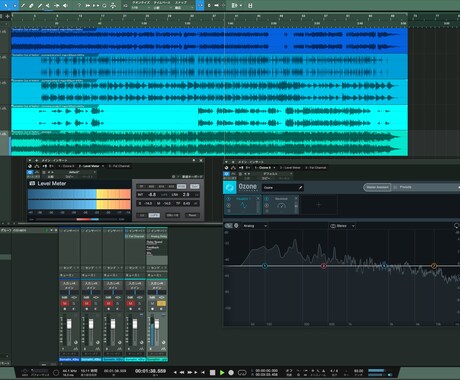The image size is (460, 380).
Task: Switch to the Ozone tab in the left insert window
Action: [x=66, y=166]
